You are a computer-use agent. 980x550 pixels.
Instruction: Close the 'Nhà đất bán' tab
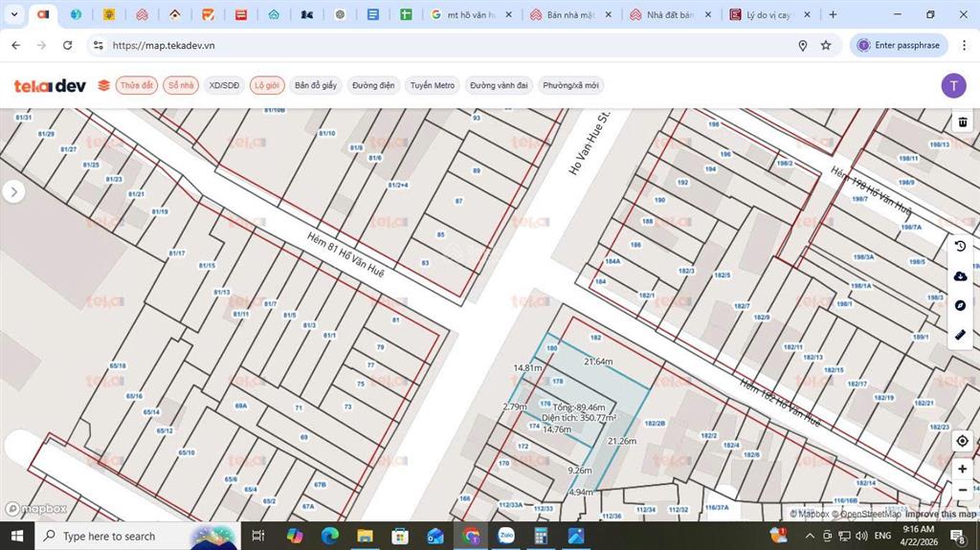707,14
